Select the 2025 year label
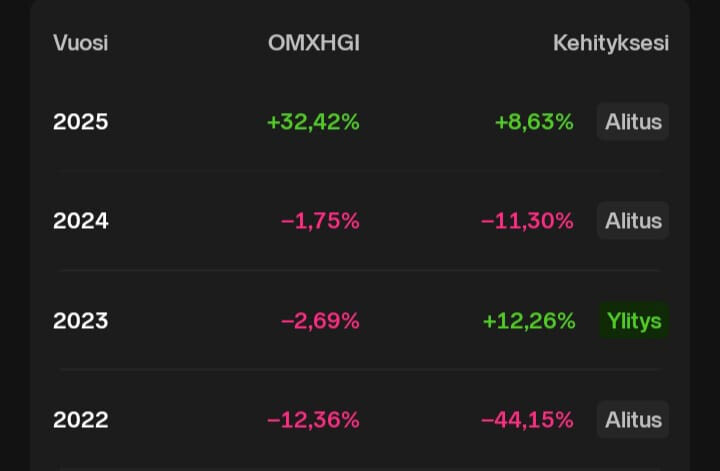Image resolution: width=720 pixels, height=471 pixels. pyautogui.click(x=81, y=122)
